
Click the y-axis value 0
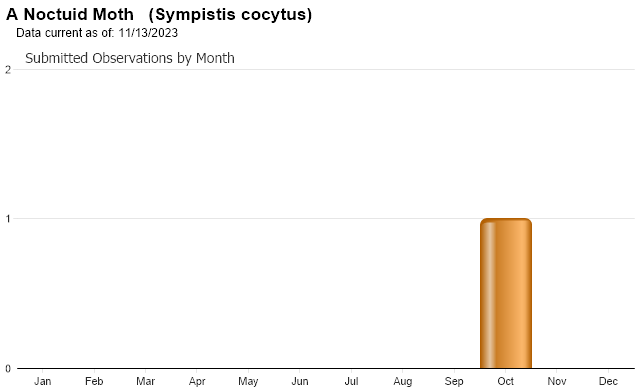(8, 369)
